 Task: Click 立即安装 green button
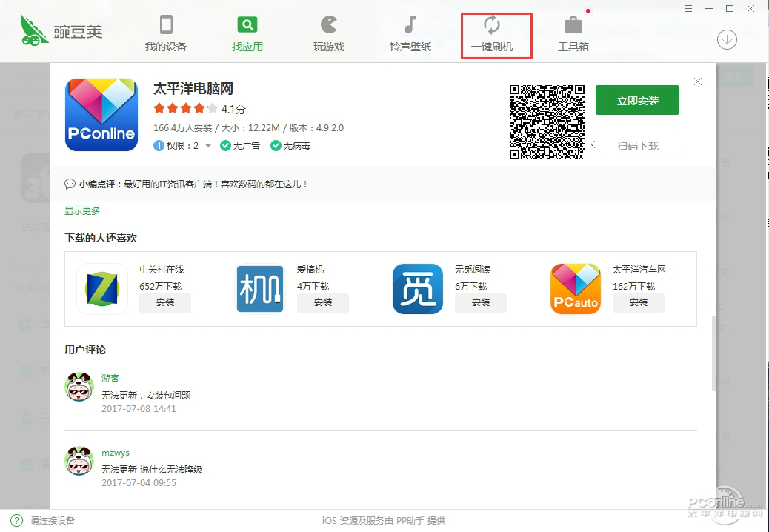(x=637, y=100)
